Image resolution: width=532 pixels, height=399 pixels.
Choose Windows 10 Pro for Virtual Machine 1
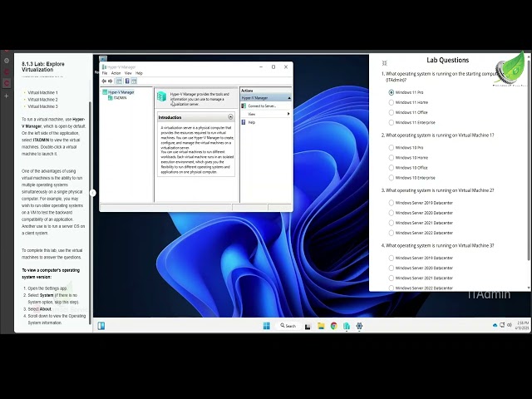click(392, 148)
